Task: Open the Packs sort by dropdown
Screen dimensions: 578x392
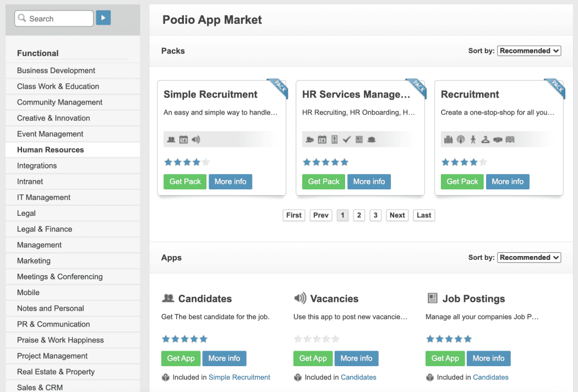Action: (529, 50)
